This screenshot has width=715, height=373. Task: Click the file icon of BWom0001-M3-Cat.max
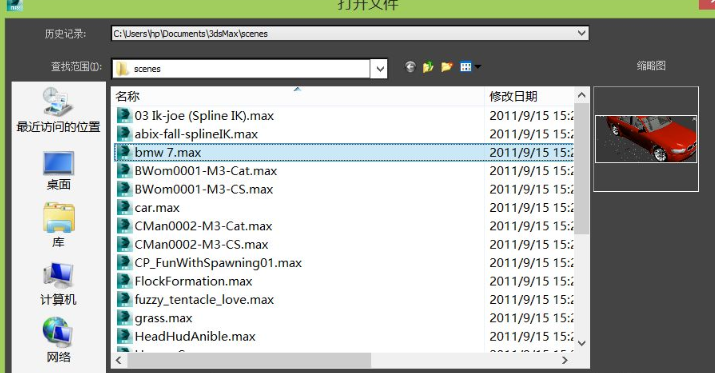[x=124, y=171]
